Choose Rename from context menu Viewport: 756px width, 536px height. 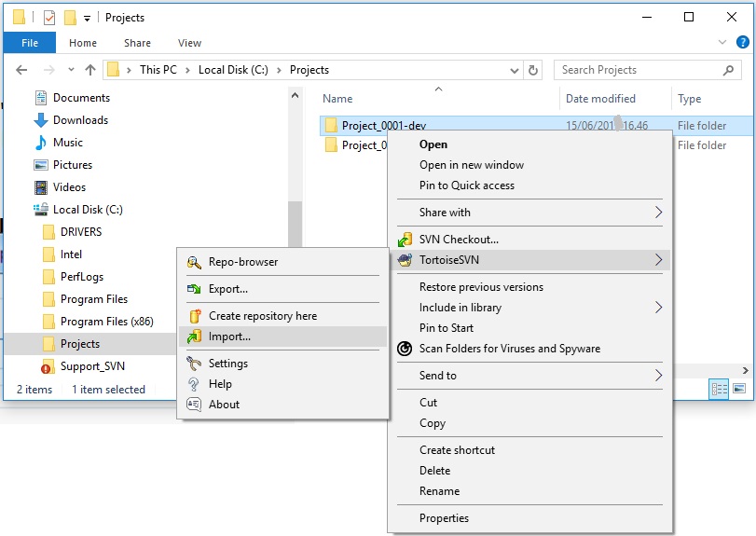[529, 491]
